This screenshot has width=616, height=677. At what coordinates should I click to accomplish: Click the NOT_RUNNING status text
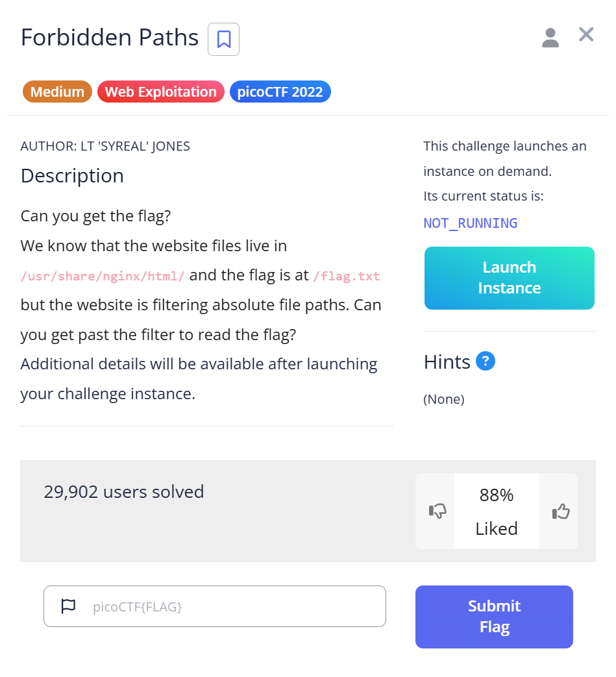coord(471,223)
